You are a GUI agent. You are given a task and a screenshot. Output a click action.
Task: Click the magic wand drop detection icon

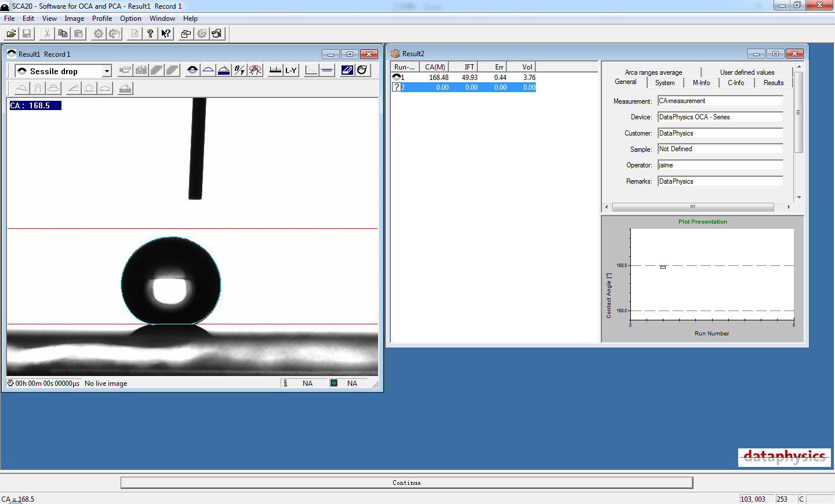click(x=254, y=70)
